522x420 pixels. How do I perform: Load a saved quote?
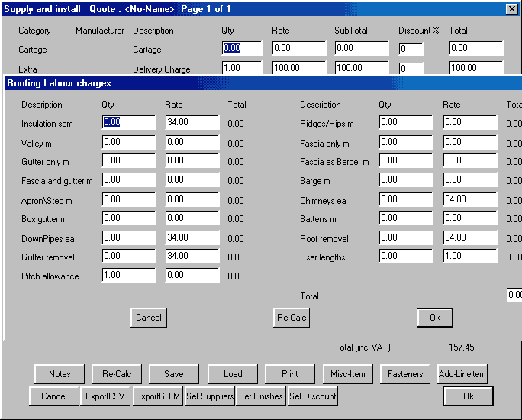233,374
